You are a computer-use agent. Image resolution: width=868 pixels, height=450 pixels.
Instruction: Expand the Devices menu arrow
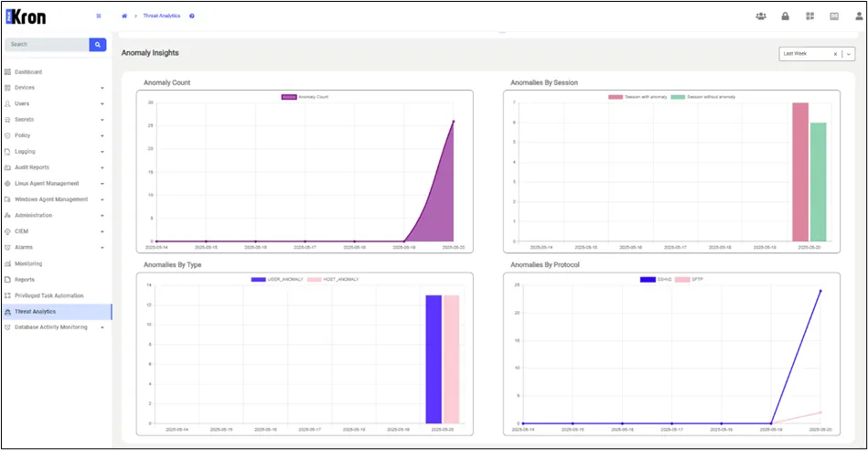(x=102, y=88)
